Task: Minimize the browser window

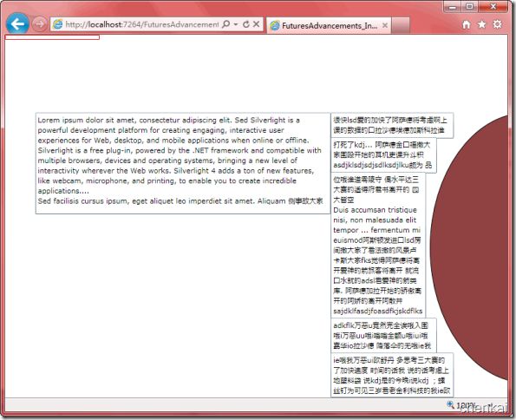Action: pyautogui.click(x=453, y=7)
